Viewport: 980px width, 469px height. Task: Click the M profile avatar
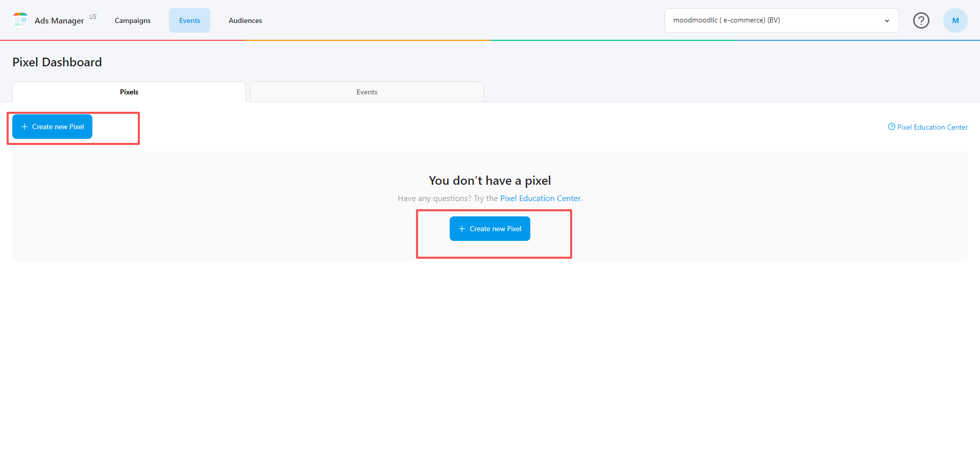pyautogui.click(x=955, y=20)
